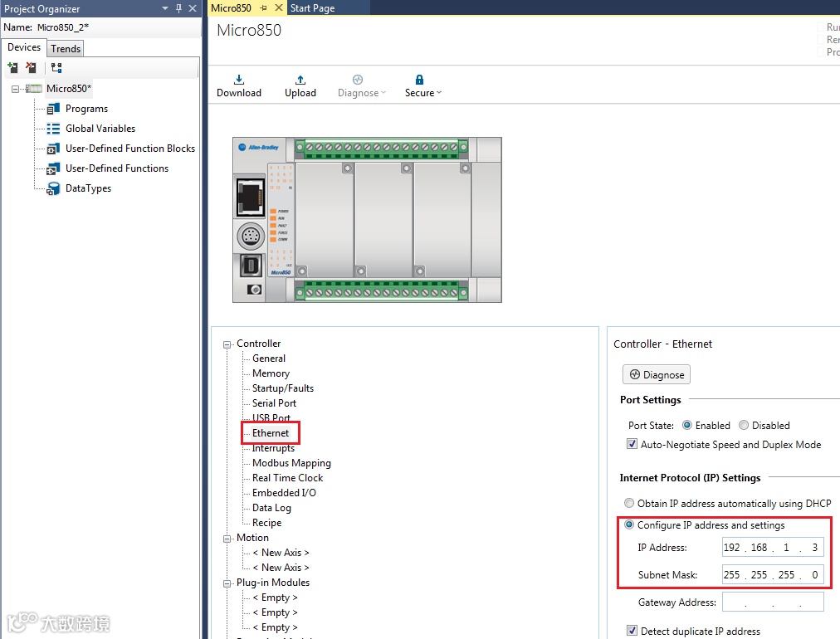The height and width of the screenshot is (639, 840).
Task: Switch to the Devices tab
Action: pyautogui.click(x=24, y=47)
